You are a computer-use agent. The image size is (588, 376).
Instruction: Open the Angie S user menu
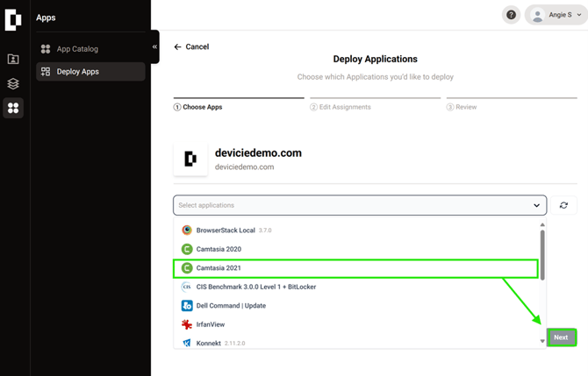[557, 15]
